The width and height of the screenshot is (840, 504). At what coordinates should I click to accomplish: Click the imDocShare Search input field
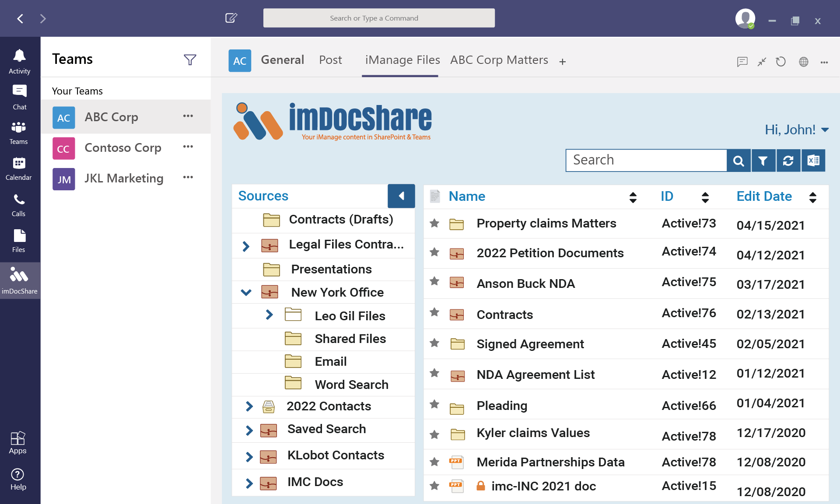(646, 161)
